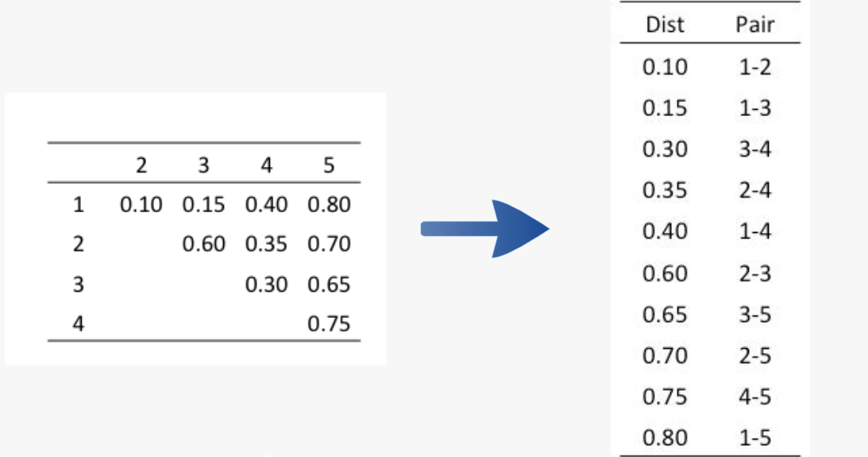The image size is (868, 457).
Task: Select the Dist column header
Action: click(665, 25)
